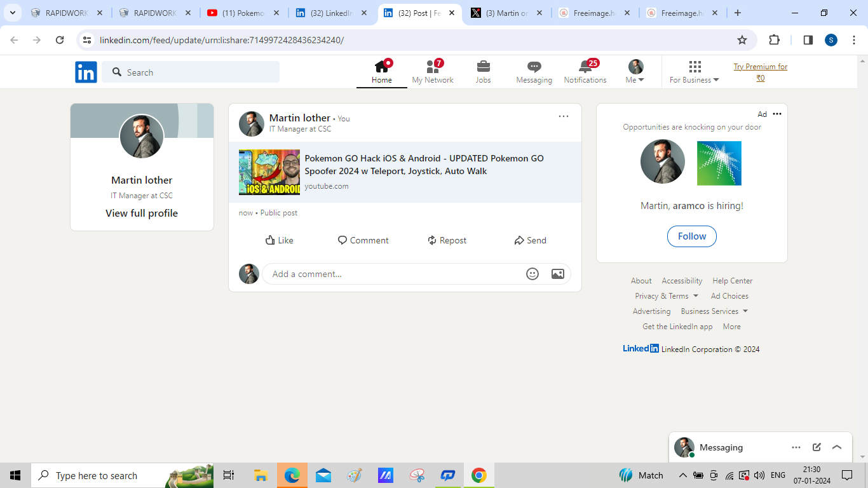The width and height of the screenshot is (868, 488).
Task: Switch to the first Freeimage tab
Action: (x=594, y=13)
